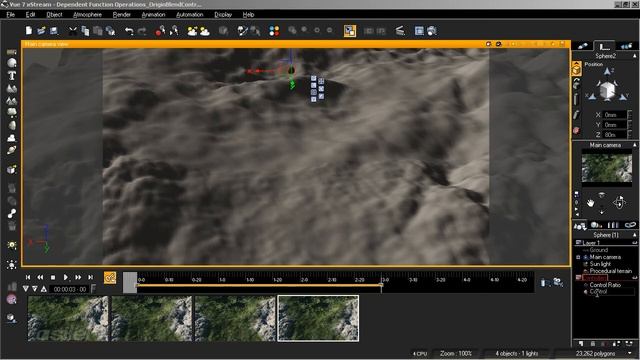Click the Y position field
This screenshot has width=640, height=360.
pyautogui.click(x=615, y=124)
